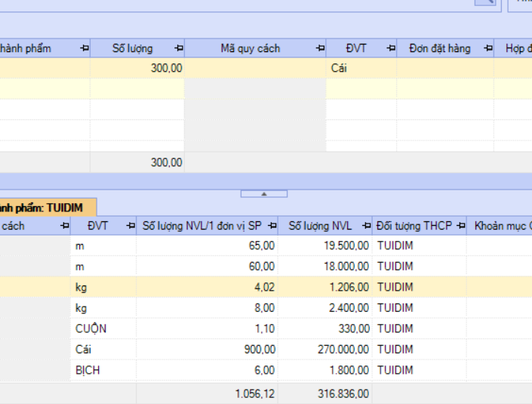Viewport: 532px width, 404px height.
Task: Pin the Đối tượng THCP column
Action: pos(460,226)
